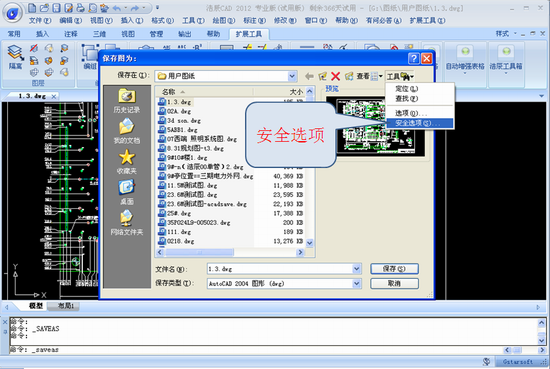Click the red X delete icon in dialog
Viewport: 550px width, 369px height.
(x=336, y=76)
